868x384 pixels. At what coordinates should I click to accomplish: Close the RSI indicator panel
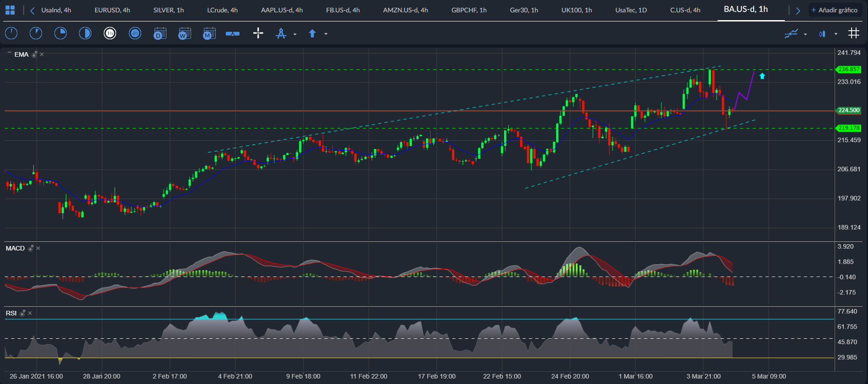tap(30, 313)
